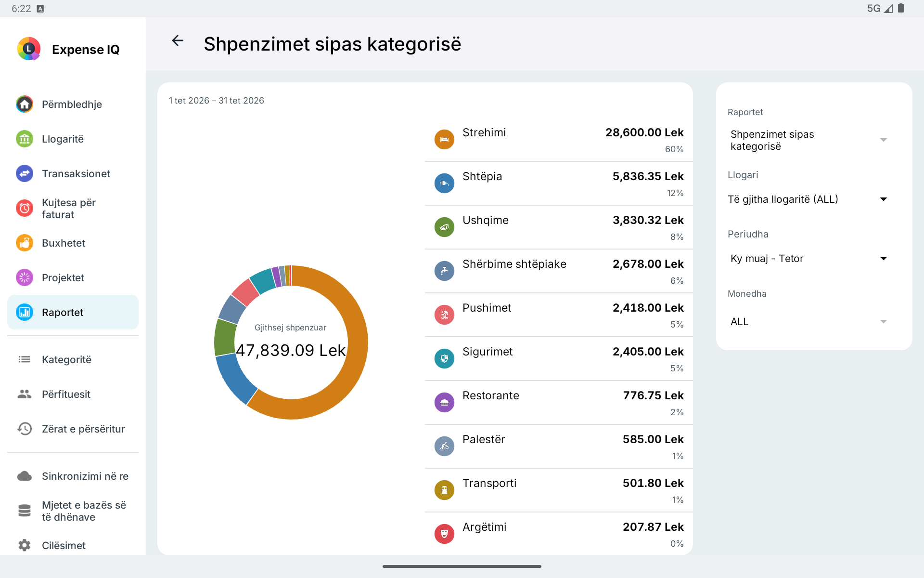Open the Raportet report type dropdown

click(808, 140)
